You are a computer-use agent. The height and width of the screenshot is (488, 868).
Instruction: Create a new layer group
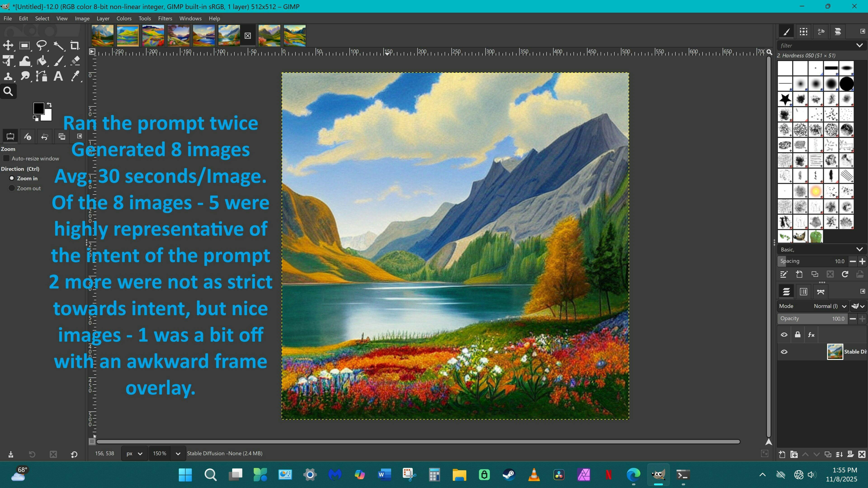794,454
